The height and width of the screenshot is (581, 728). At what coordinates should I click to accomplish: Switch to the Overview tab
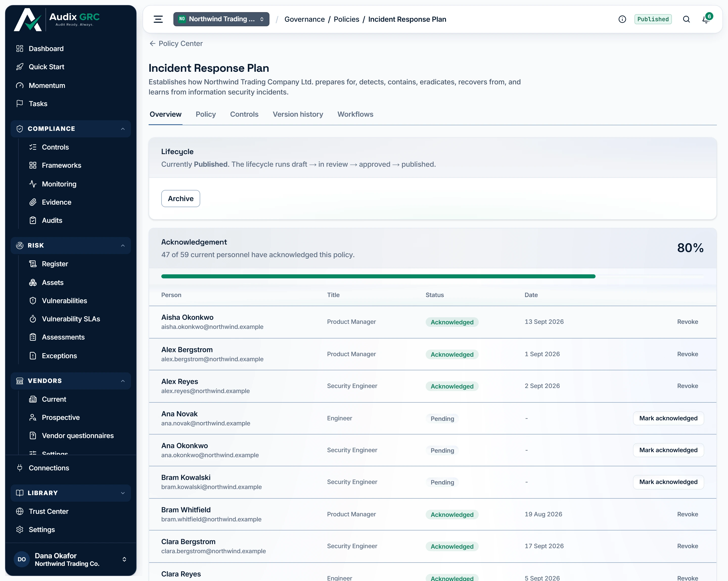coord(166,114)
